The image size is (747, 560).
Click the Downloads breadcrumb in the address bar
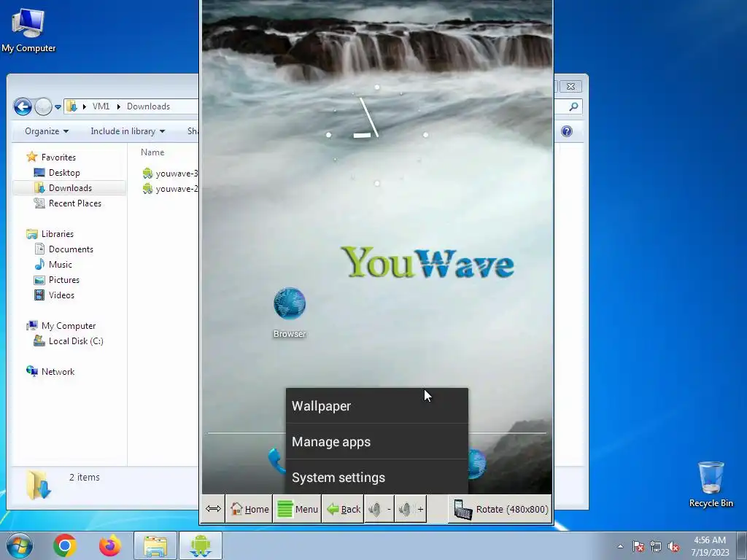click(148, 106)
